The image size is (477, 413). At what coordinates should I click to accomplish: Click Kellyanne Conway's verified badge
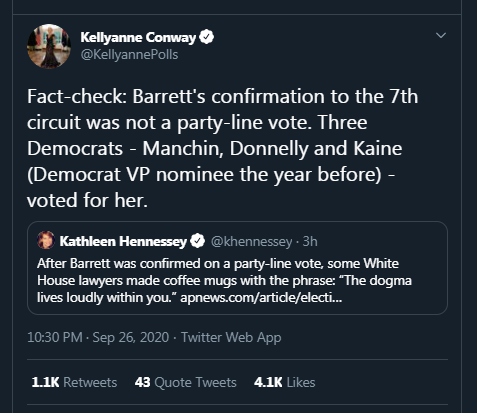[x=207, y=37]
